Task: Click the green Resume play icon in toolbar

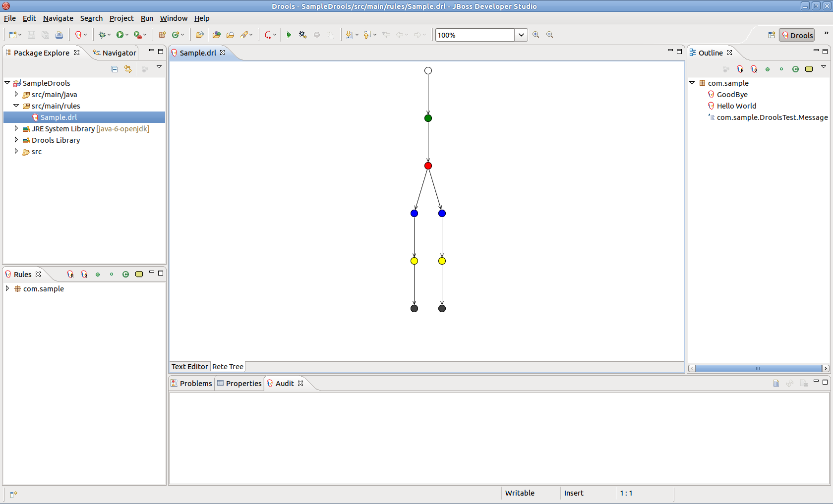Action: pos(289,35)
